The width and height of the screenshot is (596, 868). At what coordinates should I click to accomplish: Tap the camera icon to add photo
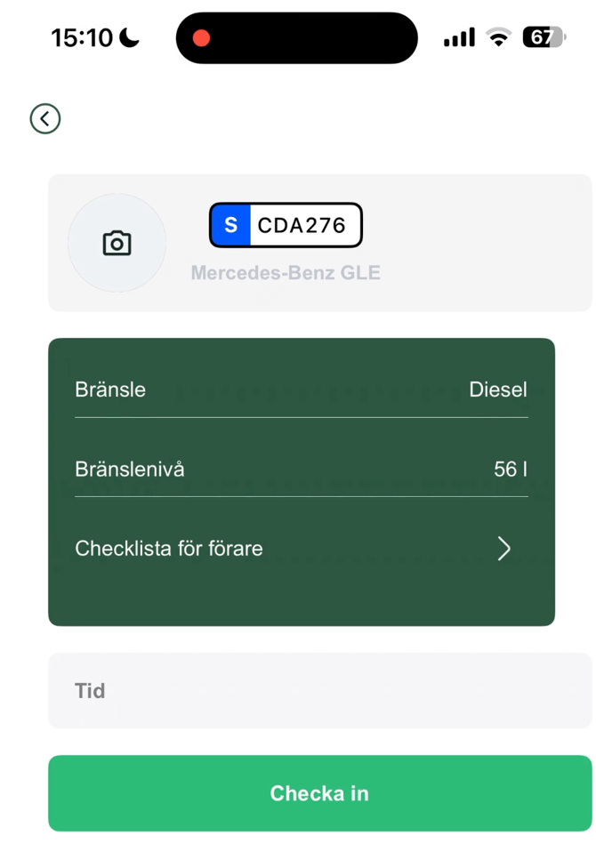(x=117, y=243)
